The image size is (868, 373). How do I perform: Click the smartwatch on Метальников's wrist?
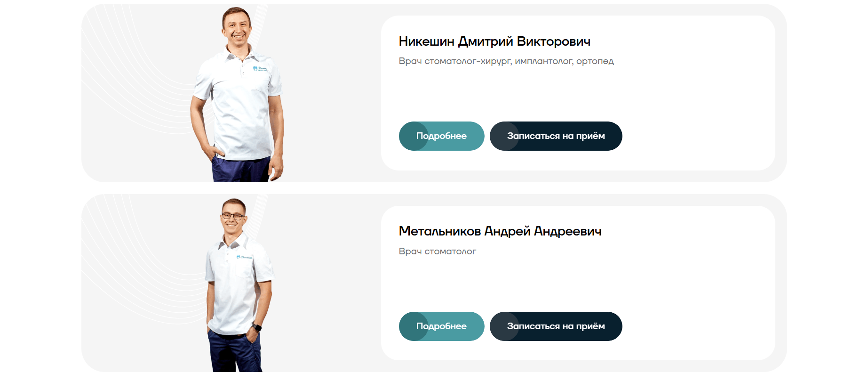(x=256, y=327)
